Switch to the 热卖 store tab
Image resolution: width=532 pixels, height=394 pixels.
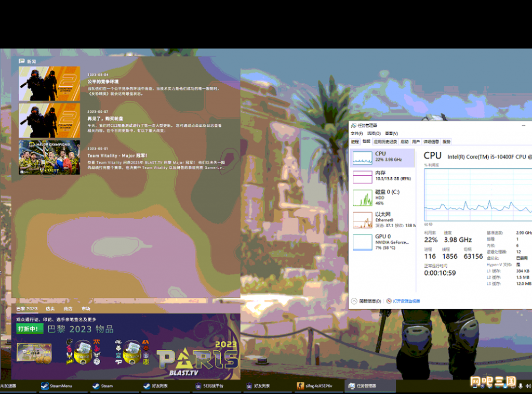pyautogui.click(x=50, y=308)
